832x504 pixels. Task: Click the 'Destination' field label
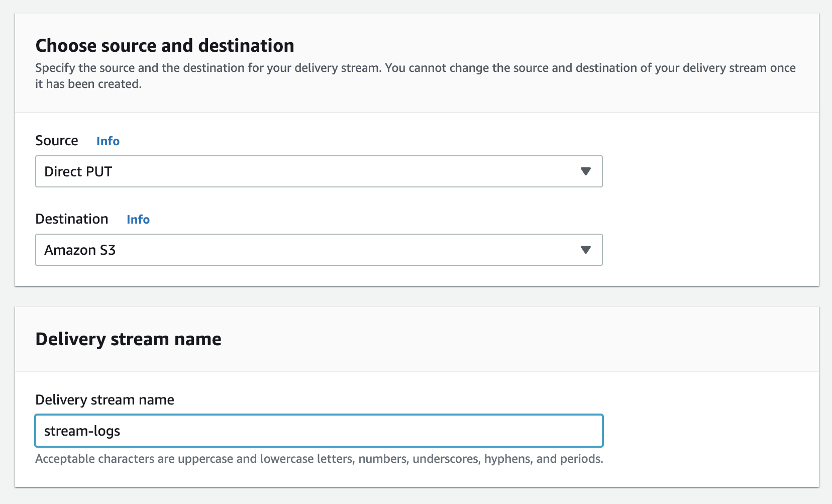(72, 219)
